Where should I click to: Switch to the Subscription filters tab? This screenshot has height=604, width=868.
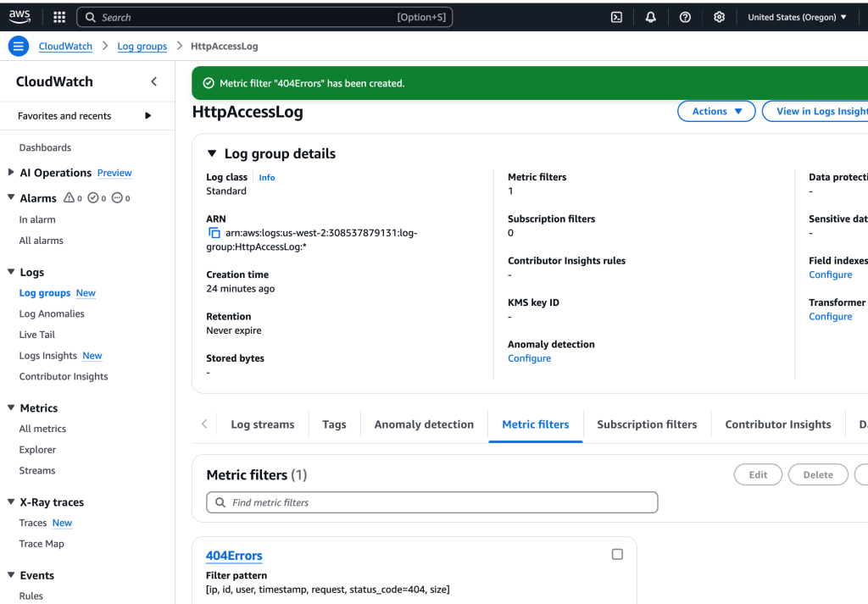tap(647, 424)
